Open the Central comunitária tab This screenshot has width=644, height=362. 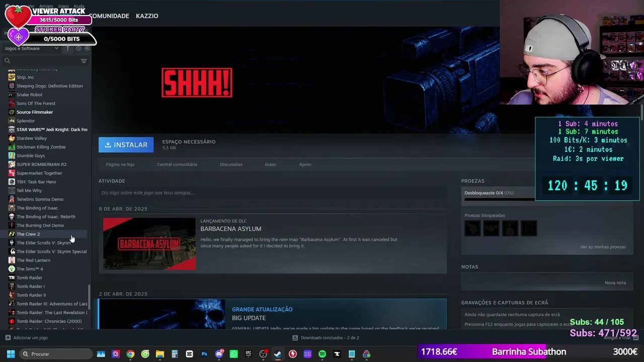click(x=177, y=164)
